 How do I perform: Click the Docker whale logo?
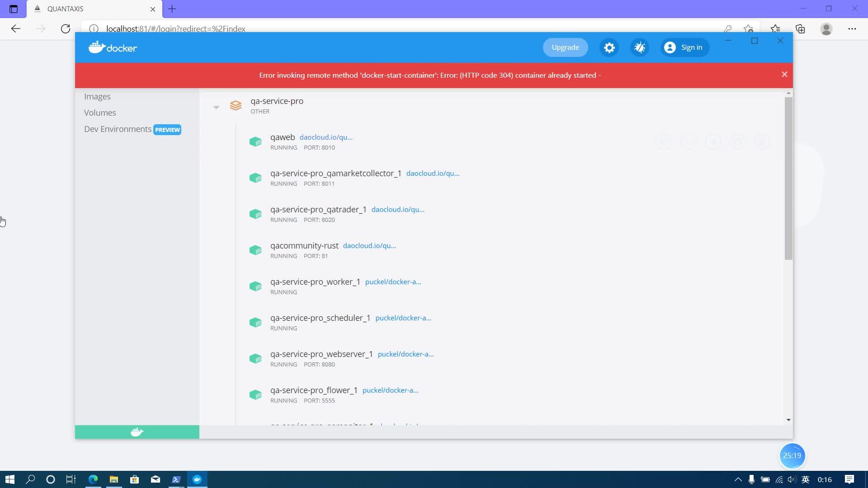click(x=113, y=47)
